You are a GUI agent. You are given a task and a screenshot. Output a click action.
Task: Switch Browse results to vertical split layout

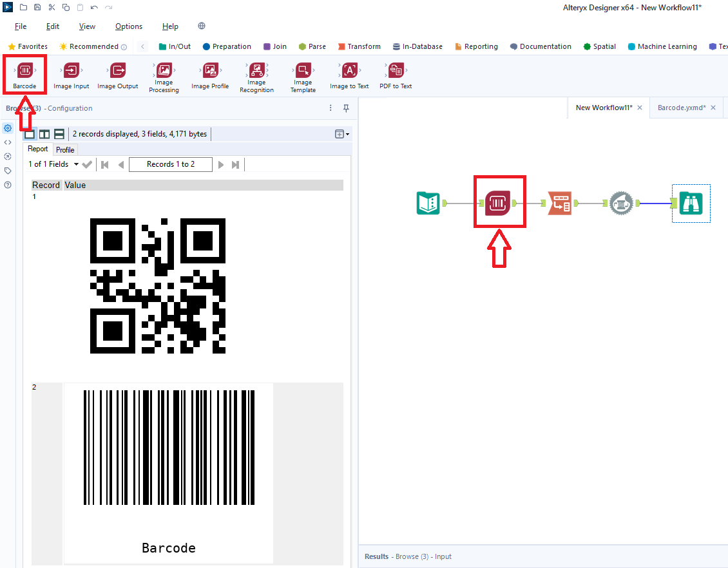pyautogui.click(x=44, y=133)
